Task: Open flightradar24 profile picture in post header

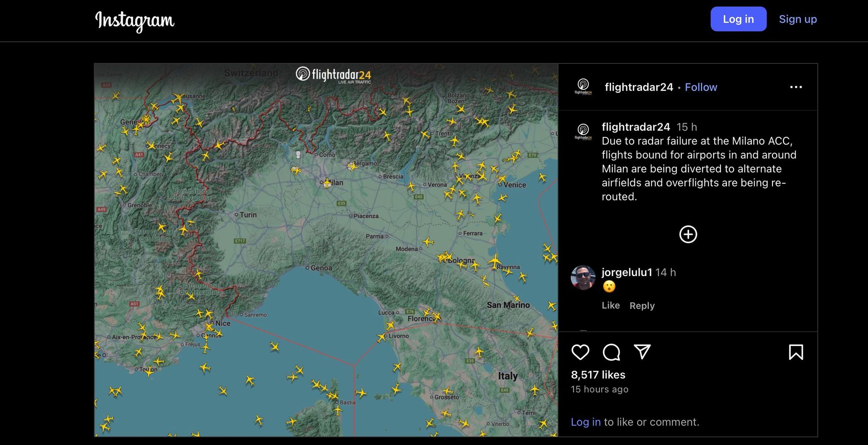Action: (583, 87)
